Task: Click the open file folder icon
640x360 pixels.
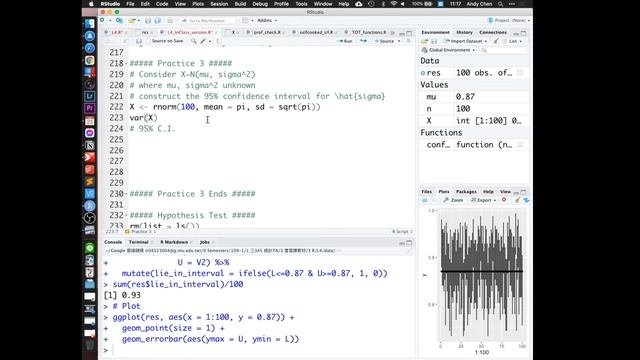Action: (131, 20)
